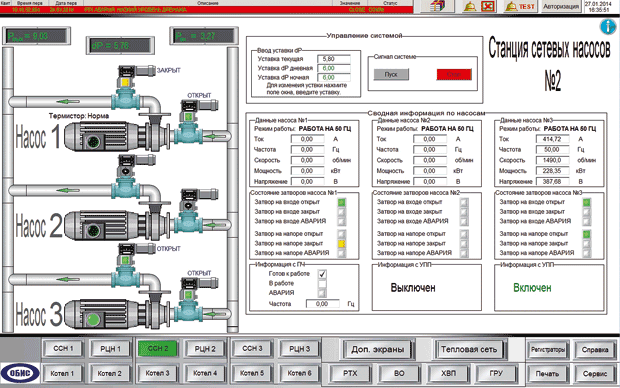Click pump 1 'Затвор на входе открыт' green indicator

click(342, 202)
